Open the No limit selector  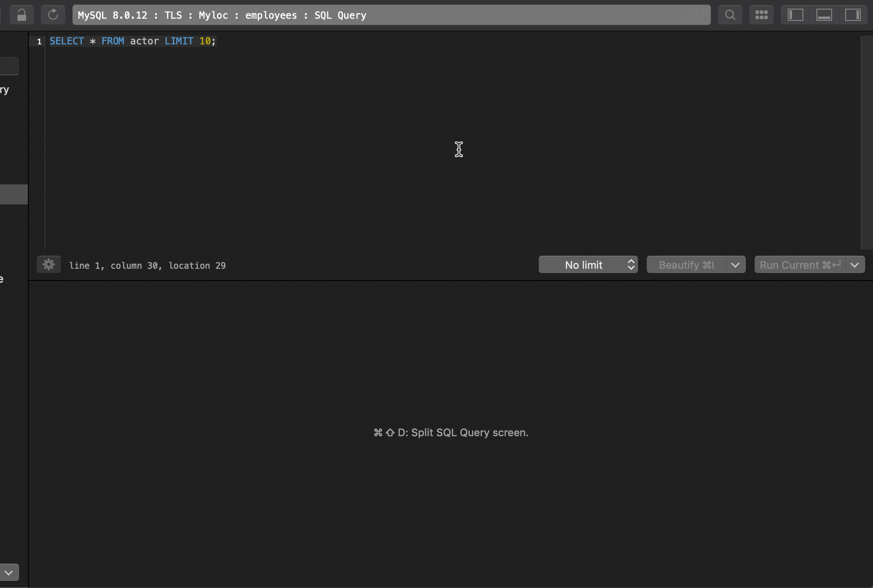tap(583, 264)
